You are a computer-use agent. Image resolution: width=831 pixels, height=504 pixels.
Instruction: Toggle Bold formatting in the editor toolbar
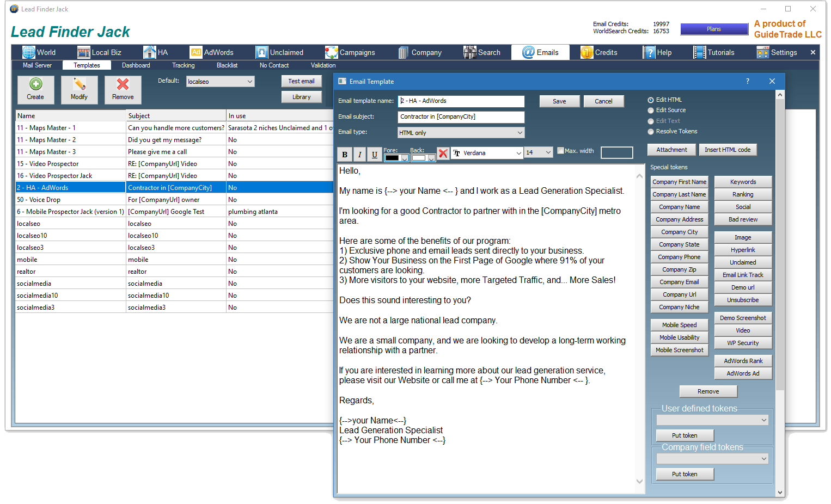[x=345, y=155]
